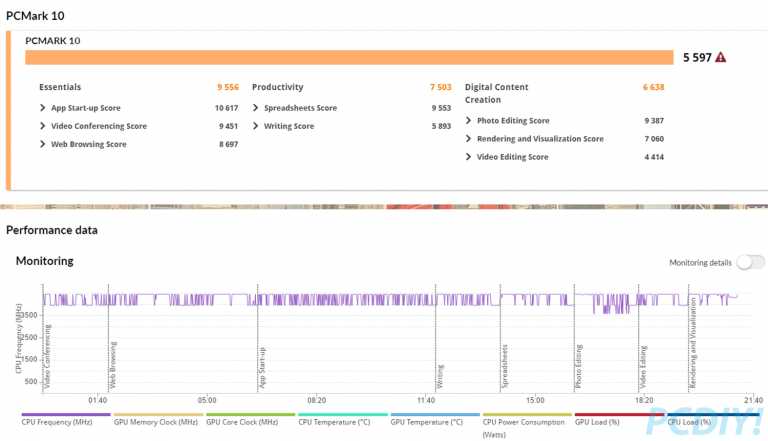Toggle CPU Frequency (MHz) legend series

[66, 419]
